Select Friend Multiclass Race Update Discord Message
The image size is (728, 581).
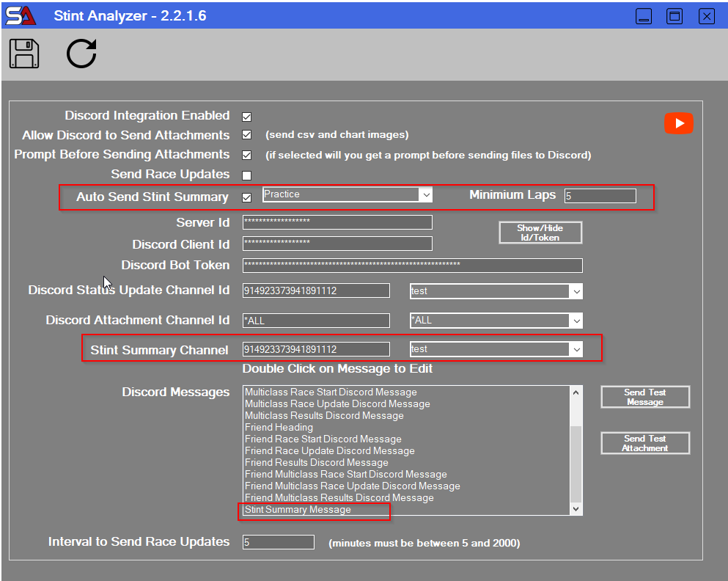[353, 486]
